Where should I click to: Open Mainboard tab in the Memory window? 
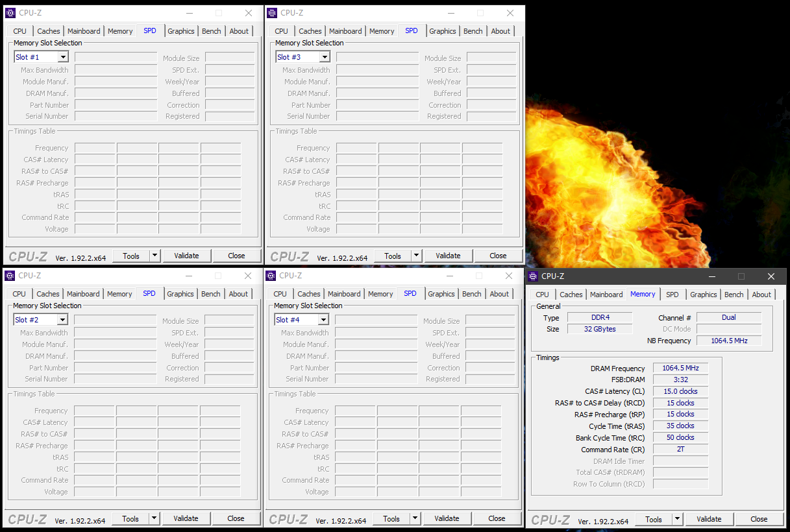pyautogui.click(x=606, y=295)
